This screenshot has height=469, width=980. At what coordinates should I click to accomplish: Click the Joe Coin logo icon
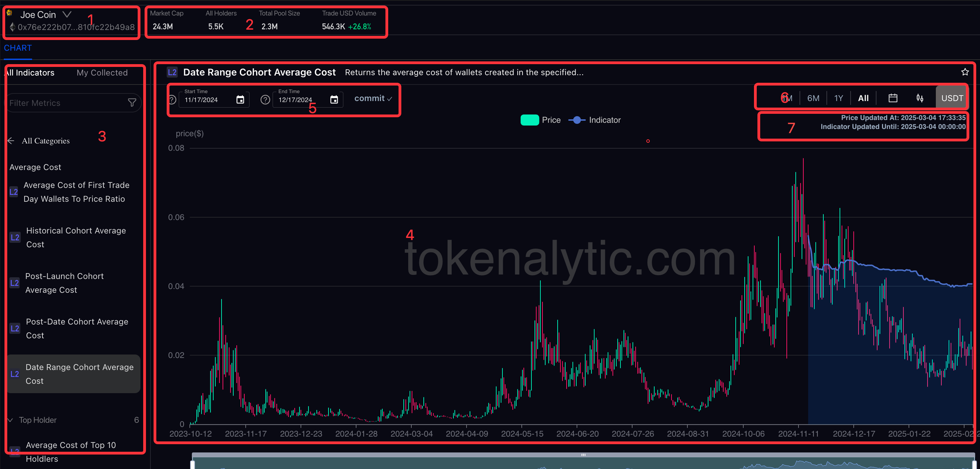tap(10, 14)
